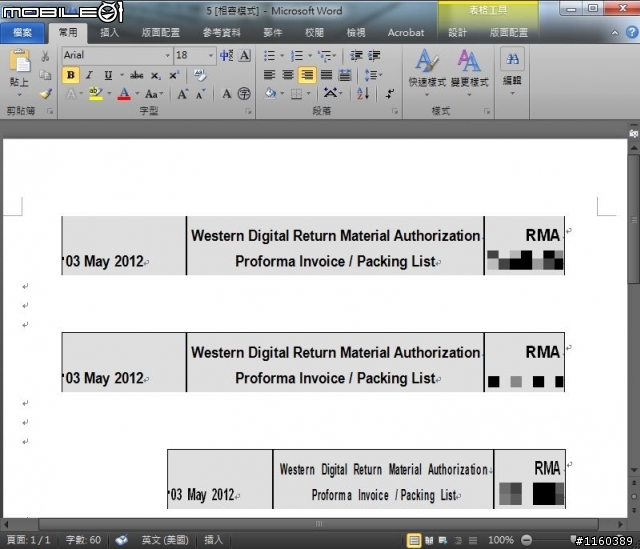Click the Shading paint bucket icon
The image size is (640, 549).
point(270,94)
